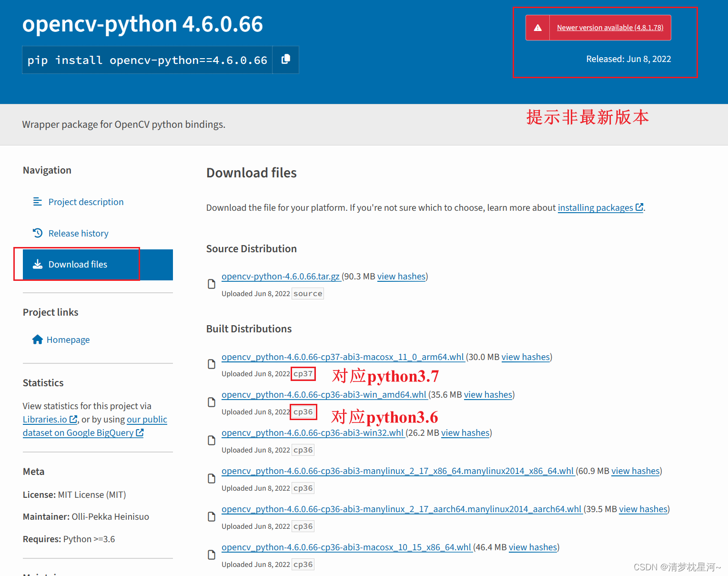The image size is (728, 576).
Task: Click 'Wrapper package for OpenCV python bindings.' text
Action: (124, 124)
